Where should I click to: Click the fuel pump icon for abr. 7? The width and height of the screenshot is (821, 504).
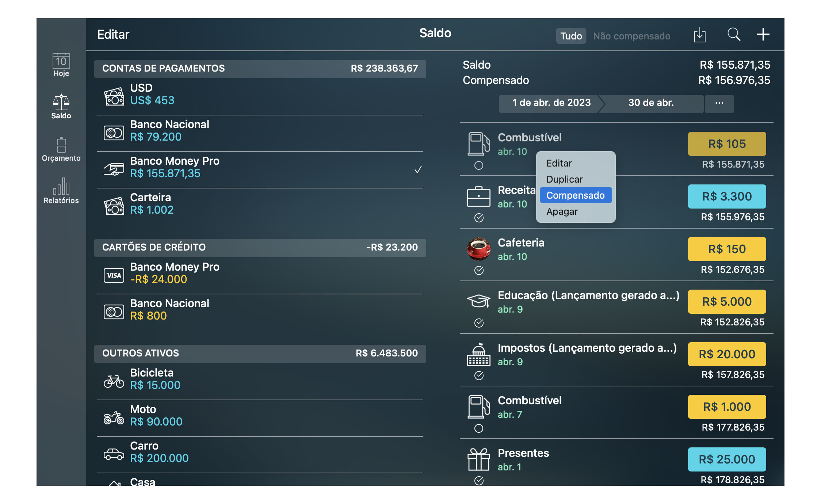479,407
